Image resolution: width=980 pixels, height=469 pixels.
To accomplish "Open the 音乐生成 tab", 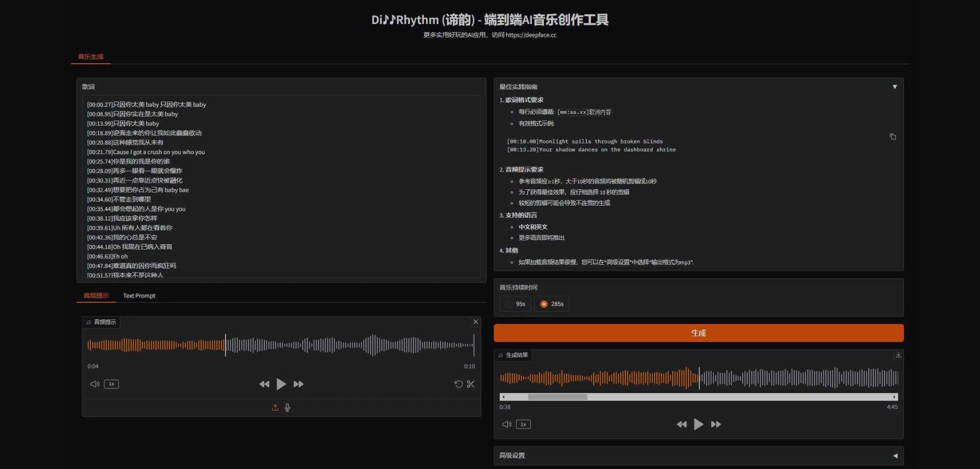I will click(91, 57).
